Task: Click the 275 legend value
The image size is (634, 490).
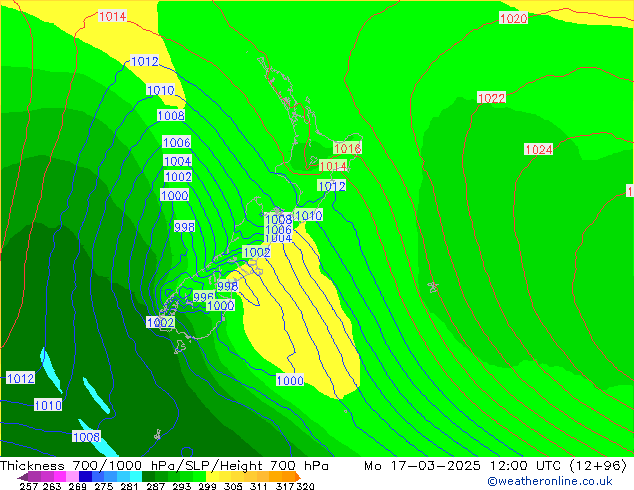Action: tap(104, 486)
